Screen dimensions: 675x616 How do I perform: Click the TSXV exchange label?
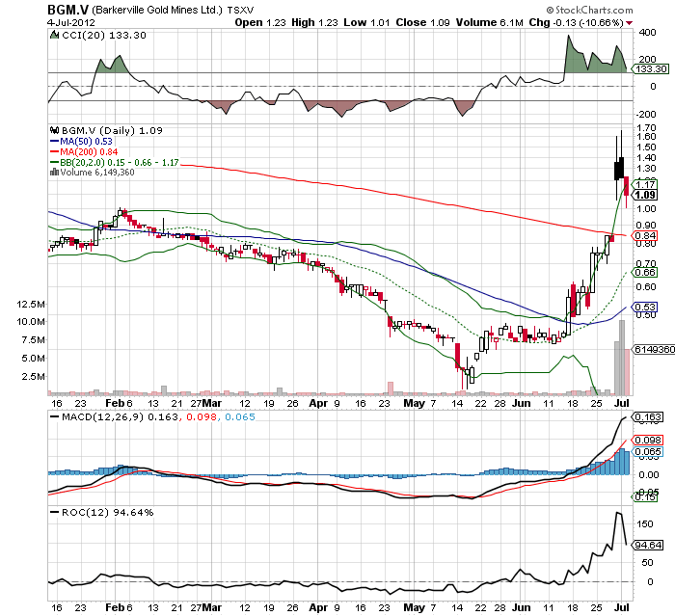(x=241, y=10)
